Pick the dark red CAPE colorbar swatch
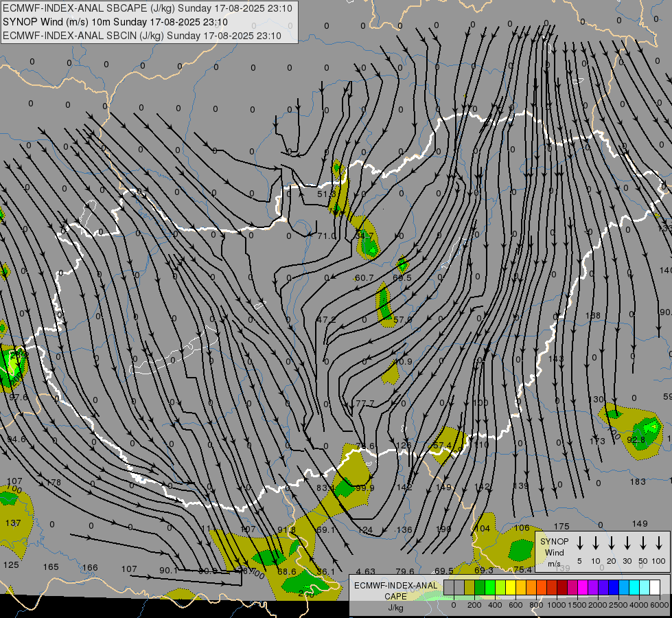Image resolution: width=672 pixels, height=618 pixels. click(562, 588)
